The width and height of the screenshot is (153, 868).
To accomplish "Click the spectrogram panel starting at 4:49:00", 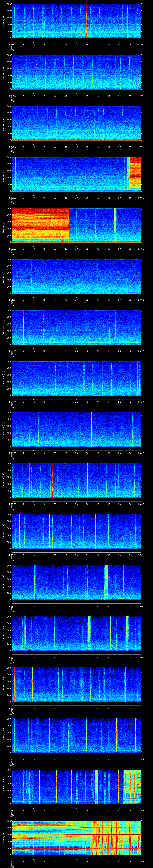I will 77,174.
